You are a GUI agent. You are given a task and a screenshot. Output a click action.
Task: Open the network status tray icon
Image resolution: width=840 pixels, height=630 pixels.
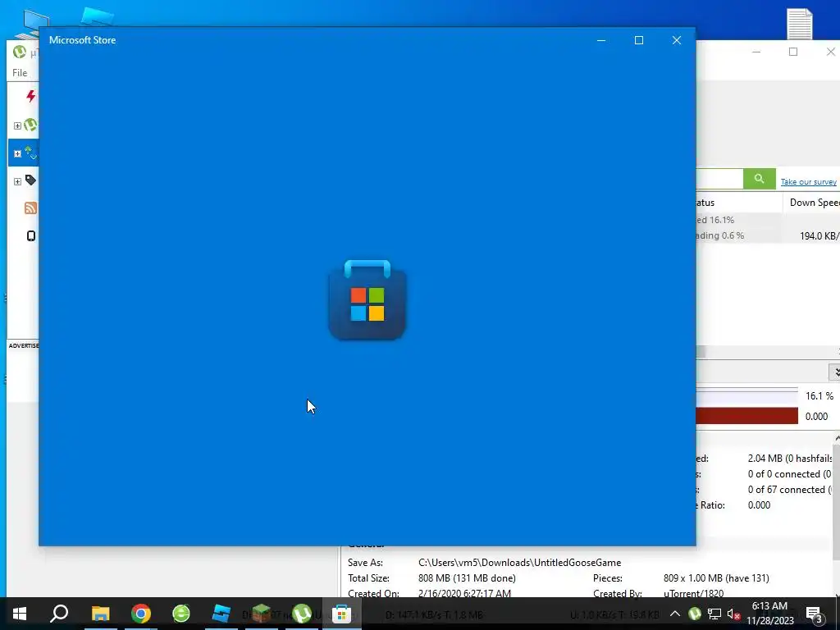coord(714,614)
